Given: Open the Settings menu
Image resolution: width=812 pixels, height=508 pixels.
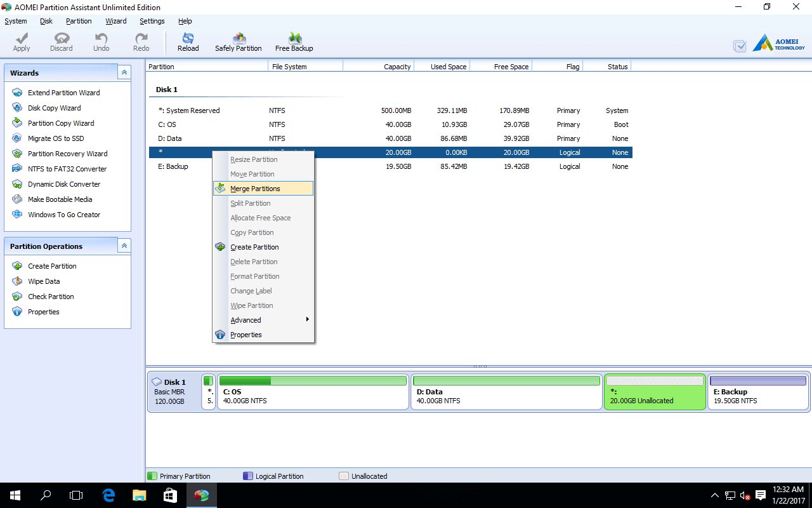Looking at the screenshot, I should point(152,21).
